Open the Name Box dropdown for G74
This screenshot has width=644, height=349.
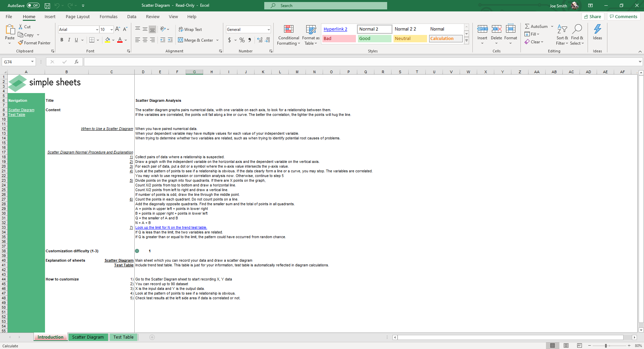tap(32, 62)
